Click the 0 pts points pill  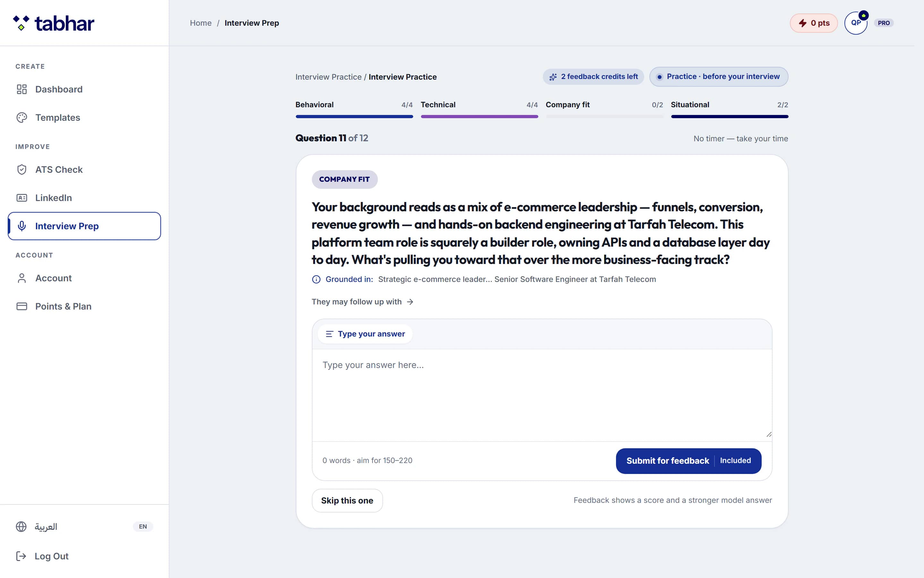click(x=814, y=23)
